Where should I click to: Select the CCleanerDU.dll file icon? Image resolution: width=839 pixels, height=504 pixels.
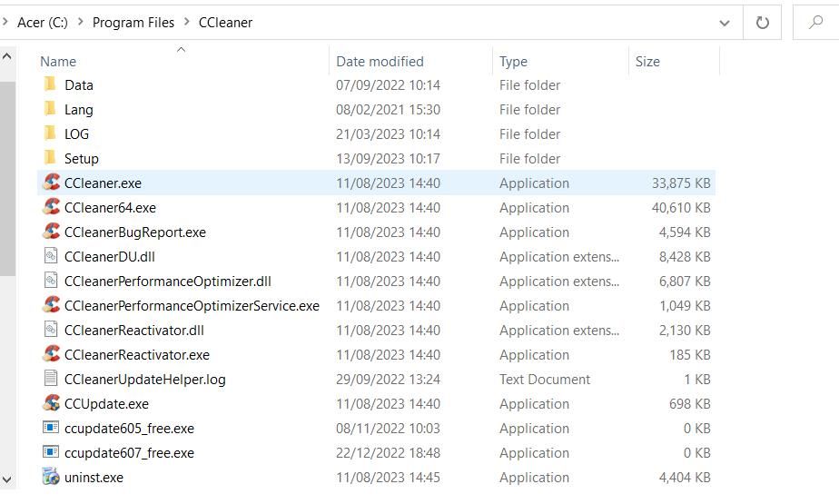[51, 256]
